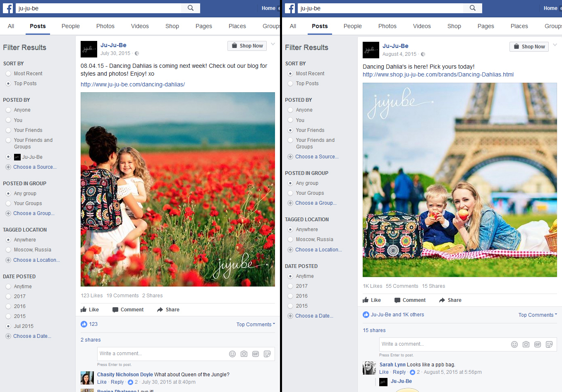562x392 pixels.
Task: Insert emoji in right comment box
Action: (x=514, y=344)
